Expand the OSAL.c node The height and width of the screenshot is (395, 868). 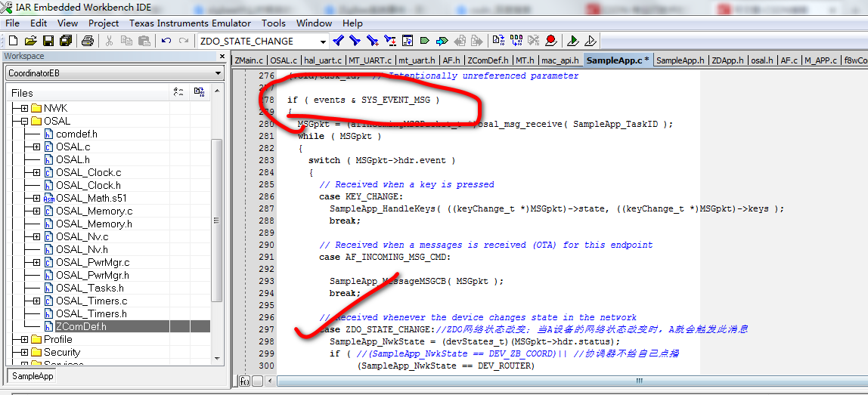(36, 147)
